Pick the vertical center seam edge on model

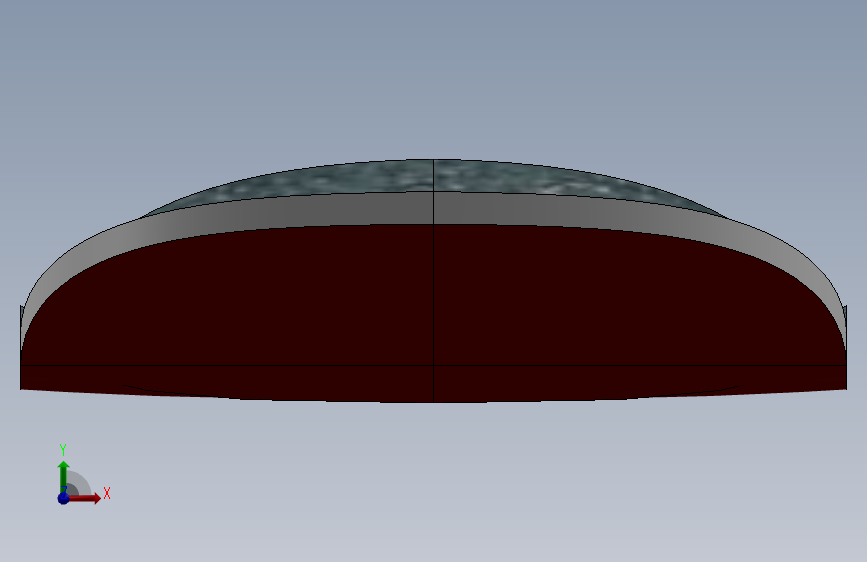coord(434,280)
